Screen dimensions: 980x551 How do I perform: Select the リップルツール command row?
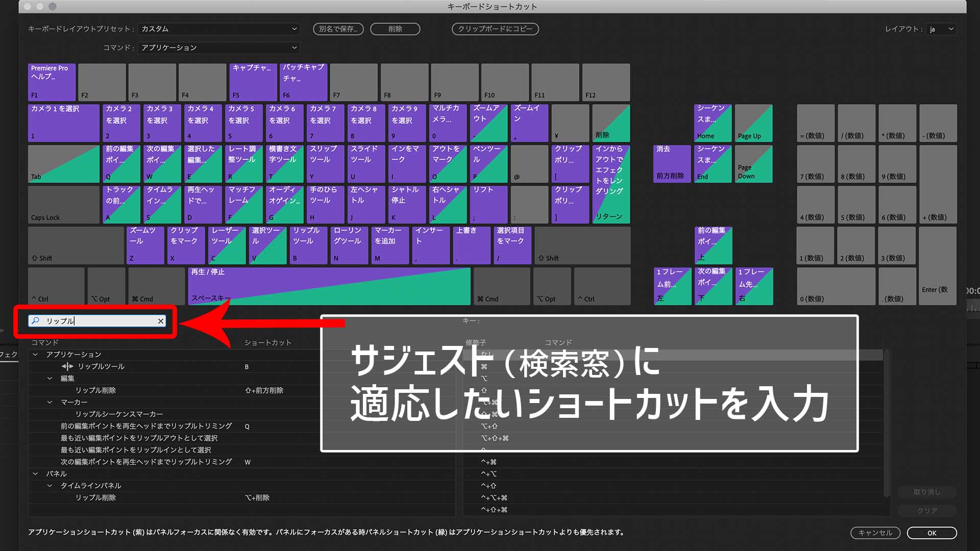tap(241, 366)
